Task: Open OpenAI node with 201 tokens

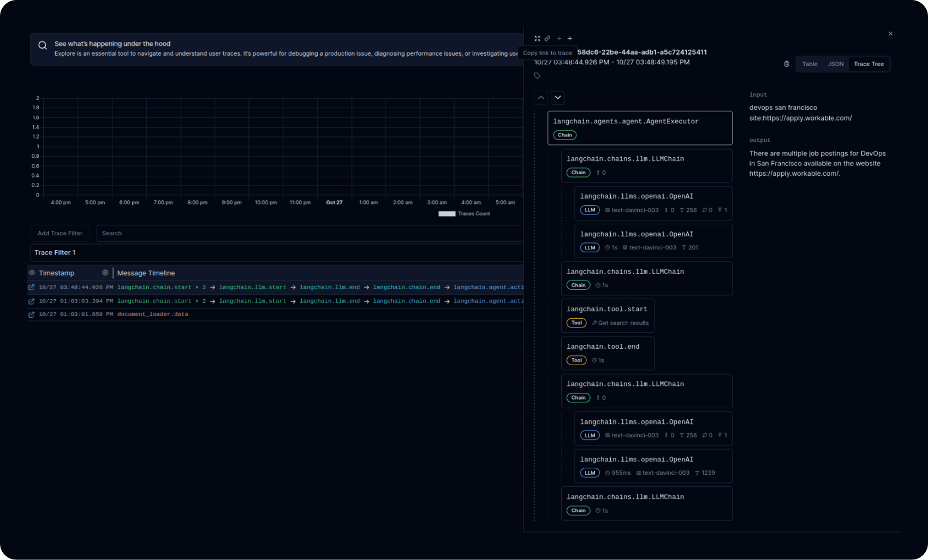Action: pos(653,241)
